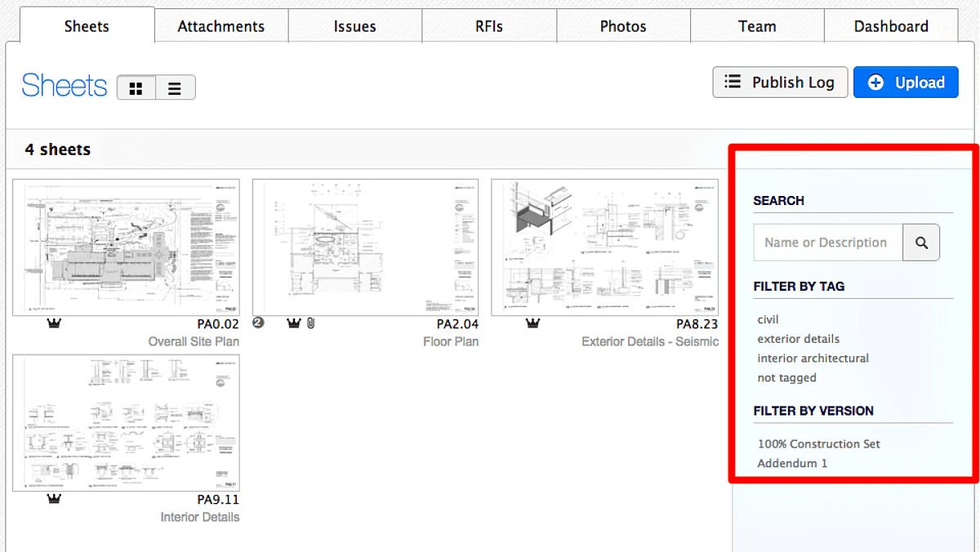This screenshot has height=552, width=980.
Task: Filter by 100% Construction Set version
Action: pos(819,444)
